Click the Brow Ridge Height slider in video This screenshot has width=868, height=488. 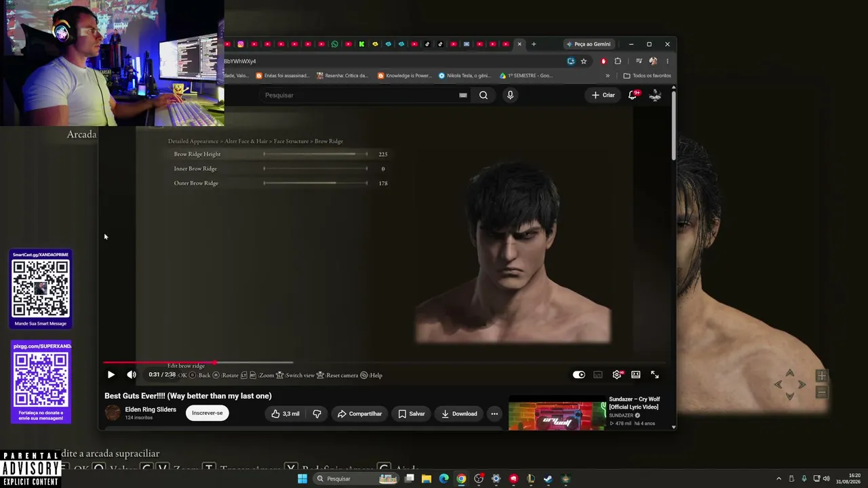coord(315,155)
